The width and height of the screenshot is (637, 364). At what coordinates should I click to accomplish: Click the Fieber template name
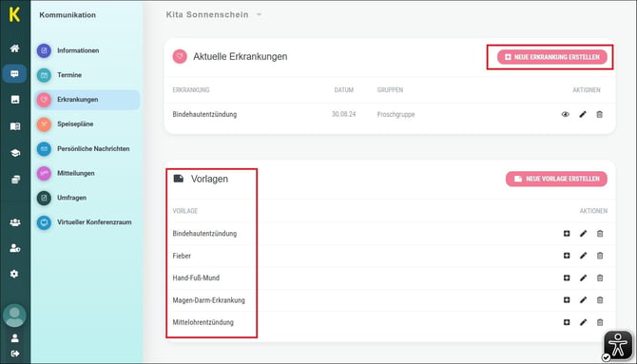(182, 256)
